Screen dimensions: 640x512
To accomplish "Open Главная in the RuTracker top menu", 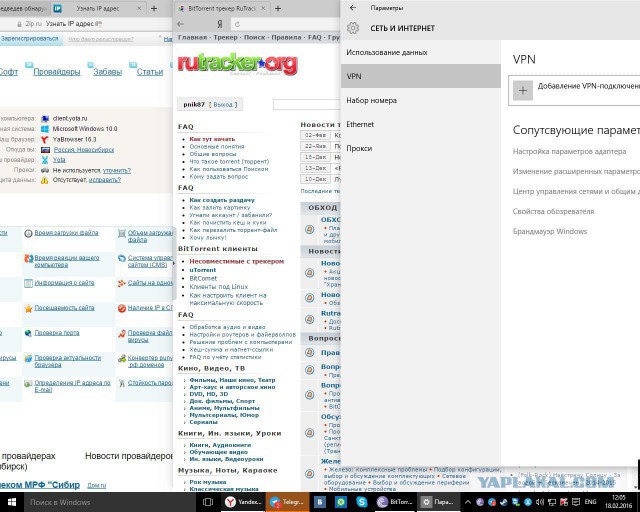I will coord(192,37).
